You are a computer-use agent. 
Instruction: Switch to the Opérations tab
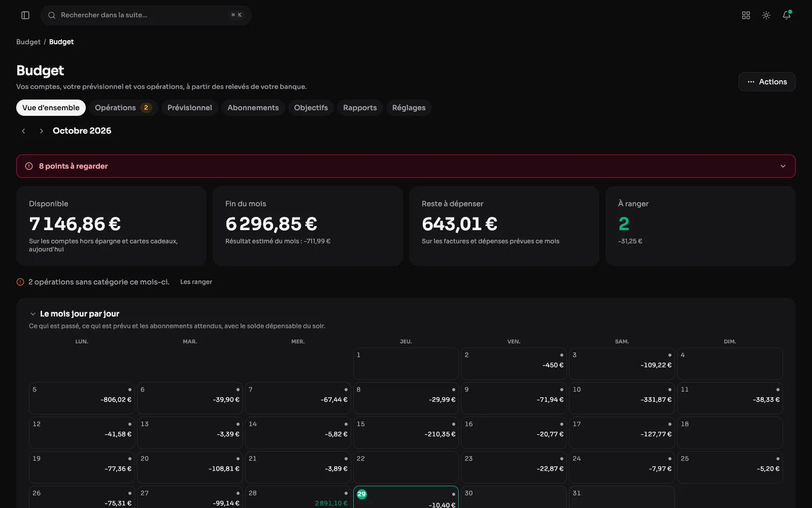click(123, 108)
